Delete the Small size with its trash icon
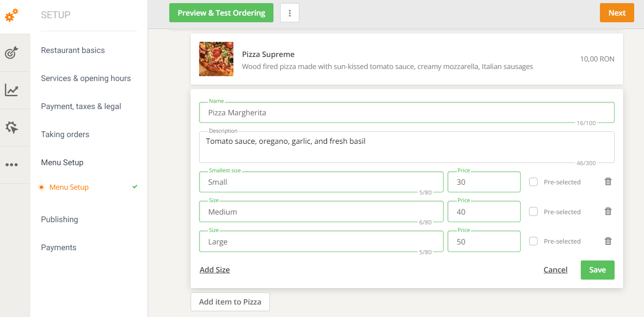 tap(607, 182)
